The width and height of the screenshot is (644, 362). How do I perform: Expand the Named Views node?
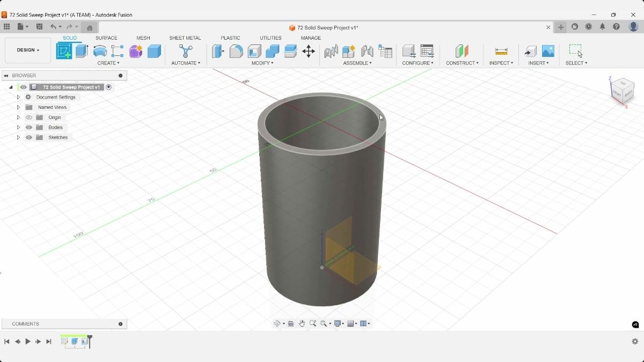click(18, 107)
